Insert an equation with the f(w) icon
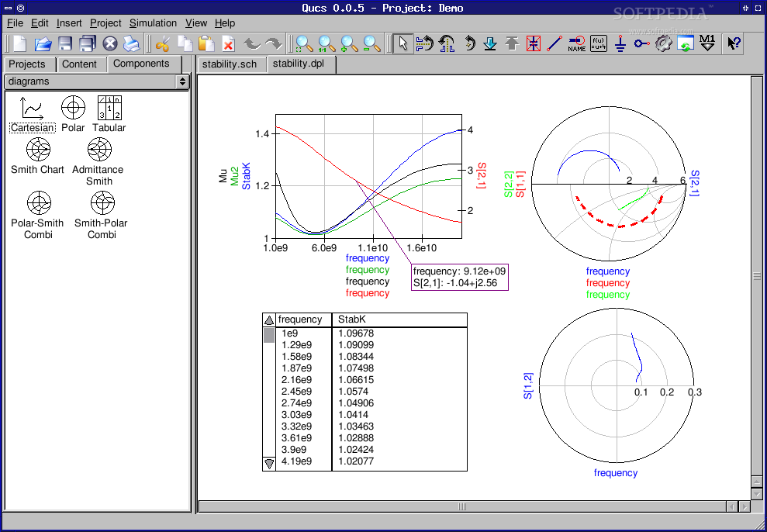Screen dimensions: 767x532 [598, 43]
